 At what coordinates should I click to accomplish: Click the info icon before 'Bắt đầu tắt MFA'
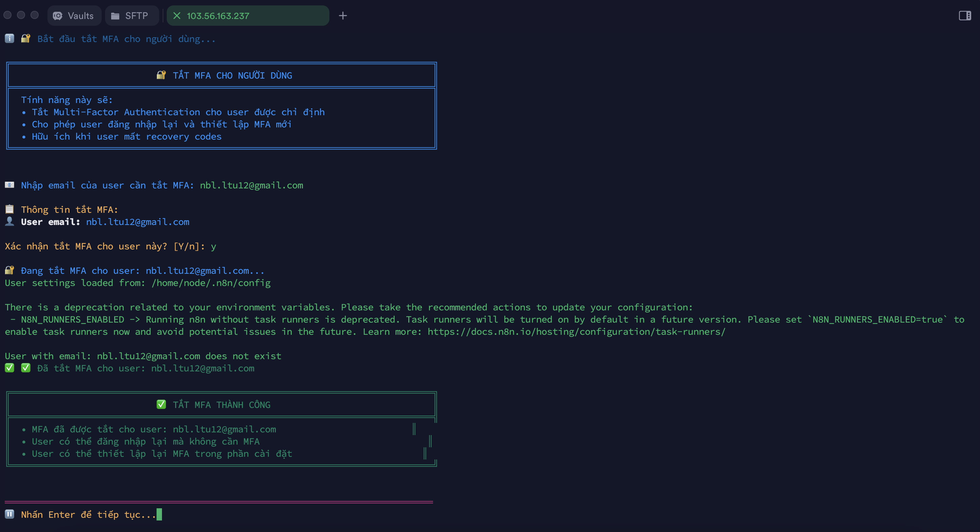click(9, 38)
